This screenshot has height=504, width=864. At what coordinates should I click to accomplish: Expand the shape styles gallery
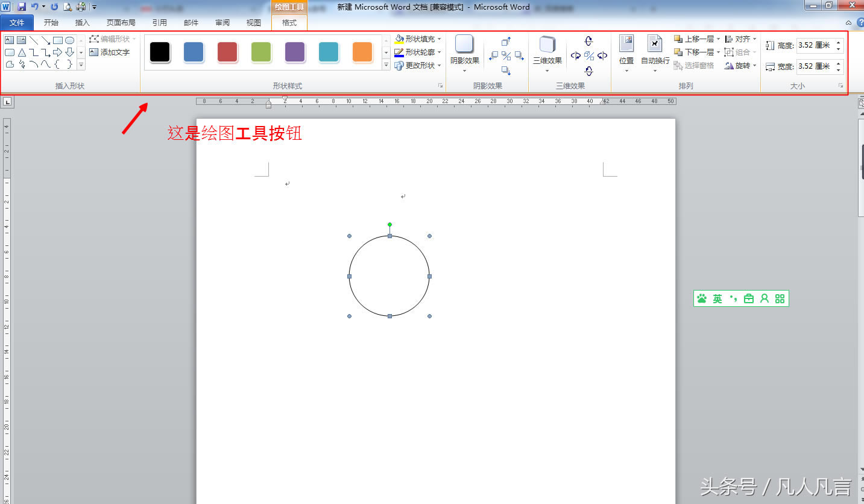tap(386, 66)
